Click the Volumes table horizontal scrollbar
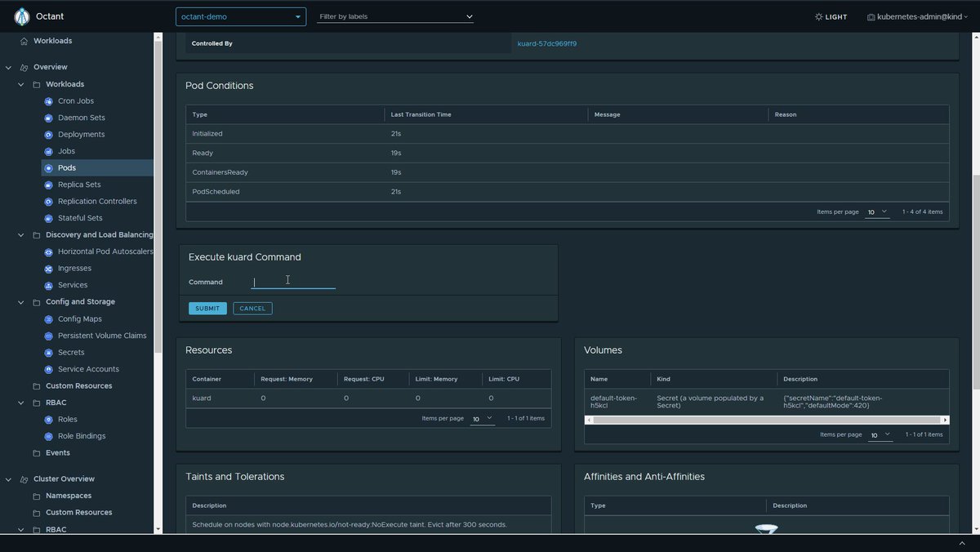The image size is (980, 552). [767, 420]
